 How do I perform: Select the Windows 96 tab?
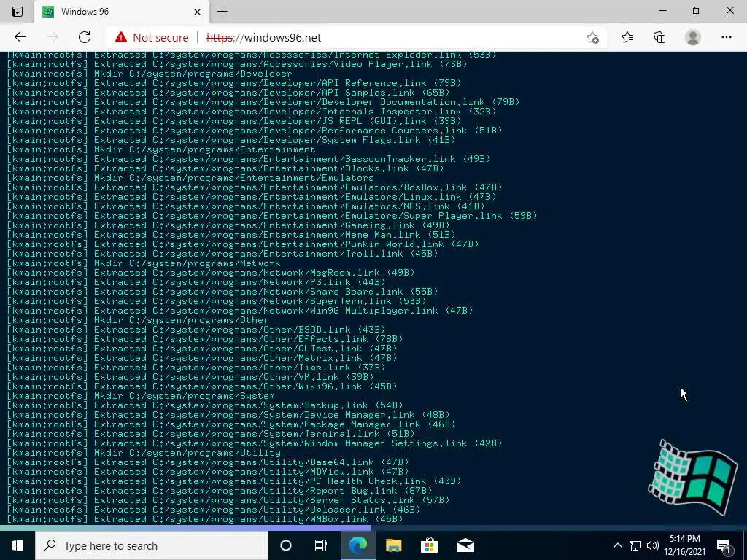click(122, 12)
